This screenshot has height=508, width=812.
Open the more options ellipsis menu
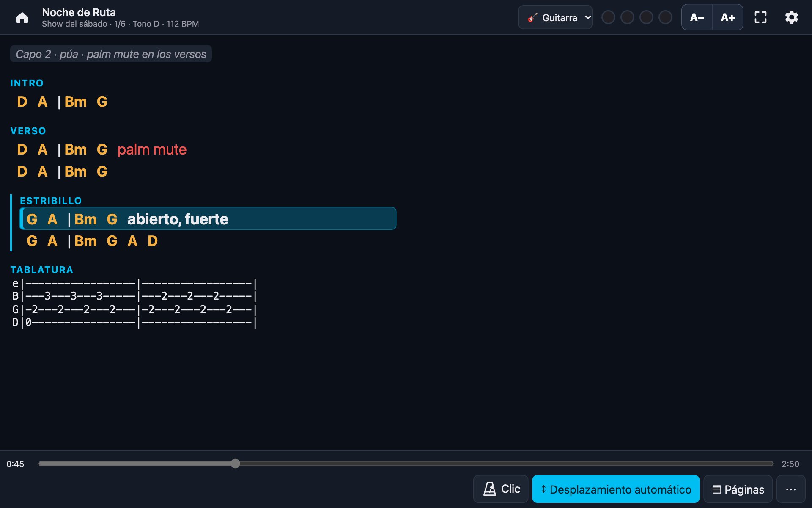coord(791,489)
